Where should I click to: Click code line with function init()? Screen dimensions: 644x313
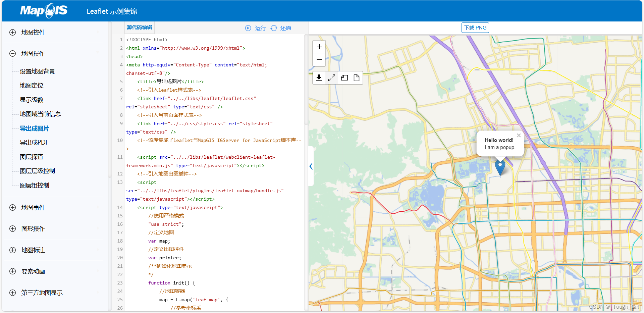(171, 283)
